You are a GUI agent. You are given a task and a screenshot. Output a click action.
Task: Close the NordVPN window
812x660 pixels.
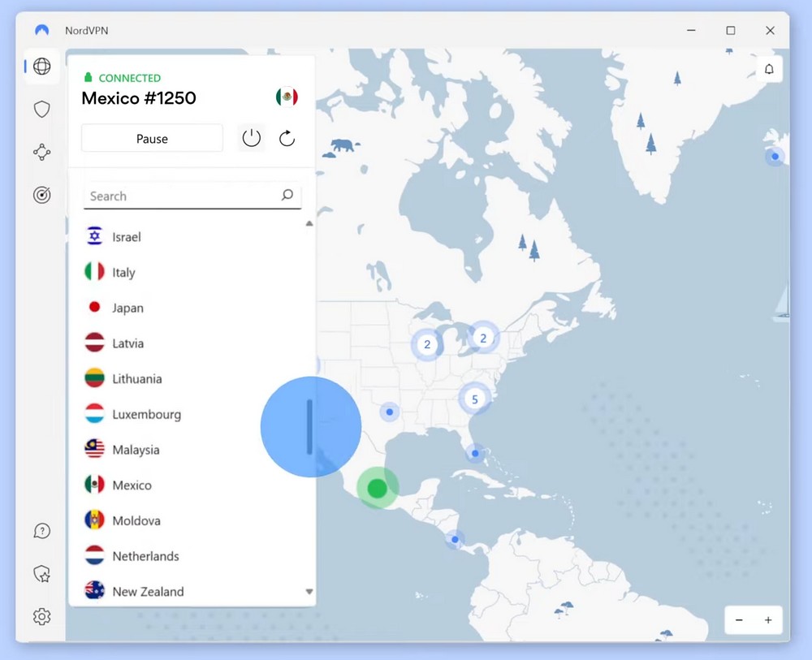pyautogui.click(x=770, y=30)
